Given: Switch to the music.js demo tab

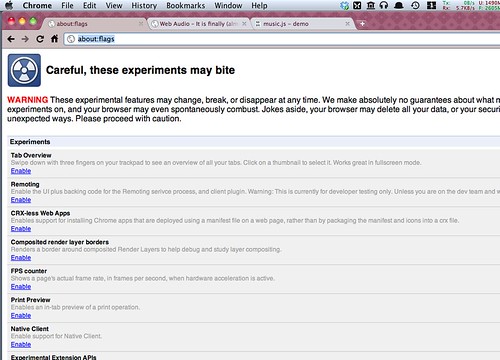Looking at the screenshot, I should (x=302, y=24).
